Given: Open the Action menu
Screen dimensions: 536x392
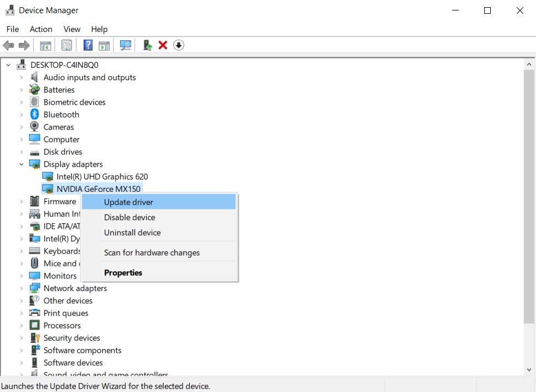Looking at the screenshot, I should tap(41, 29).
